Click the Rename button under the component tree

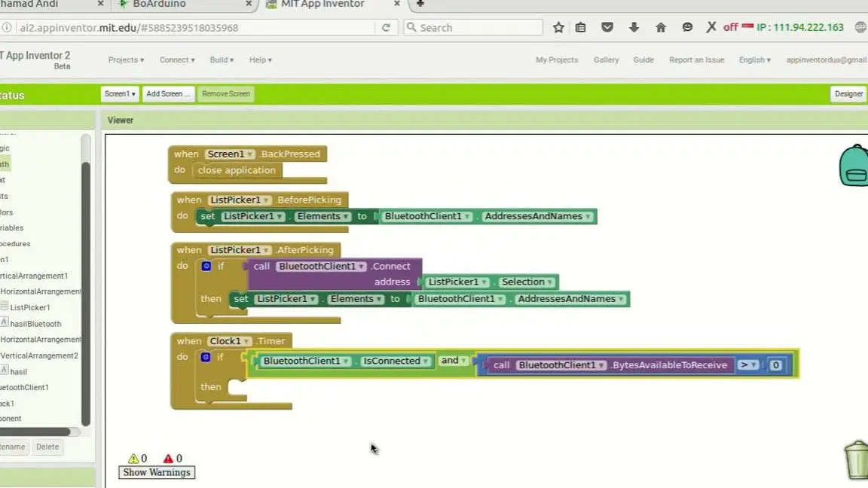coord(12,447)
